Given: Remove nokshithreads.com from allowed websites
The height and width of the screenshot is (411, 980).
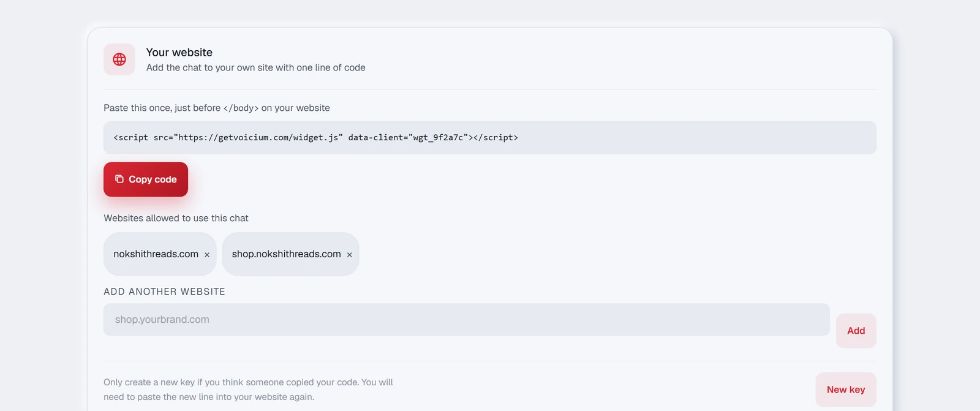Looking at the screenshot, I should coord(207,255).
